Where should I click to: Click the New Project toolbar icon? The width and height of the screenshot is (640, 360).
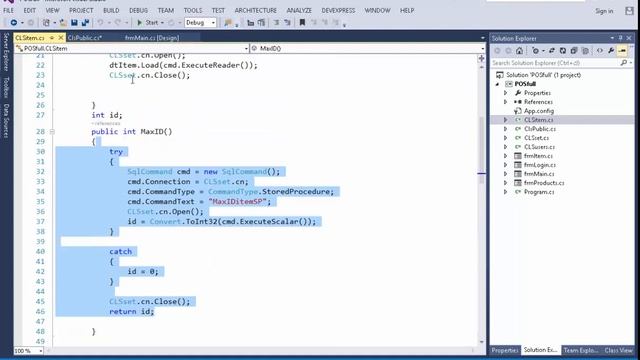pyautogui.click(x=47, y=23)
